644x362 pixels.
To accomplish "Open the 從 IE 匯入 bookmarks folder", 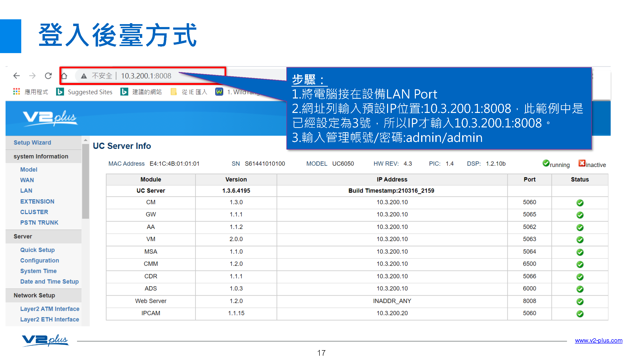I will pos(189,92).
